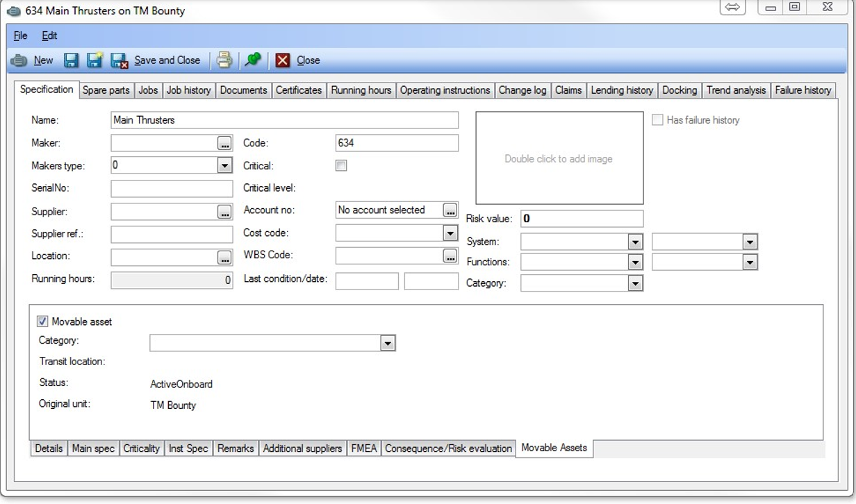Image resolution: width=856 pixels, height=504 pixels.
Task: Click the red X Close icon
Action: coord(282,60)
